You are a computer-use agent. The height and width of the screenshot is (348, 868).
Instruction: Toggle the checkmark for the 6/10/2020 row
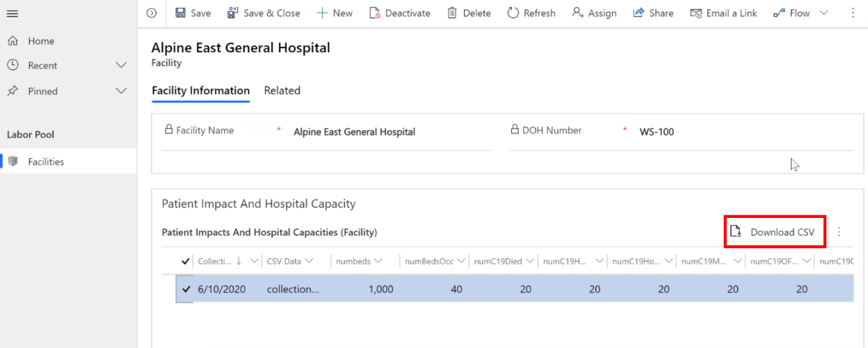(x=186, y=289)
